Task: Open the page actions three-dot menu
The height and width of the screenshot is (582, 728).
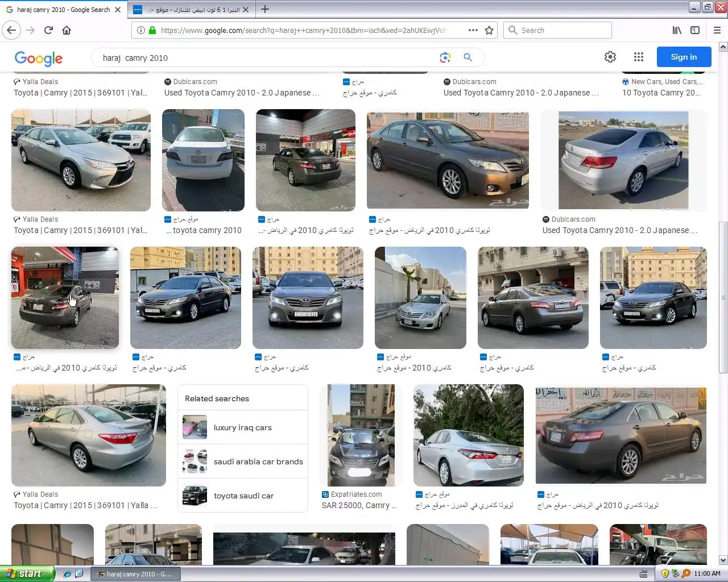Action: pyautogui.click(x=473, y=30)
